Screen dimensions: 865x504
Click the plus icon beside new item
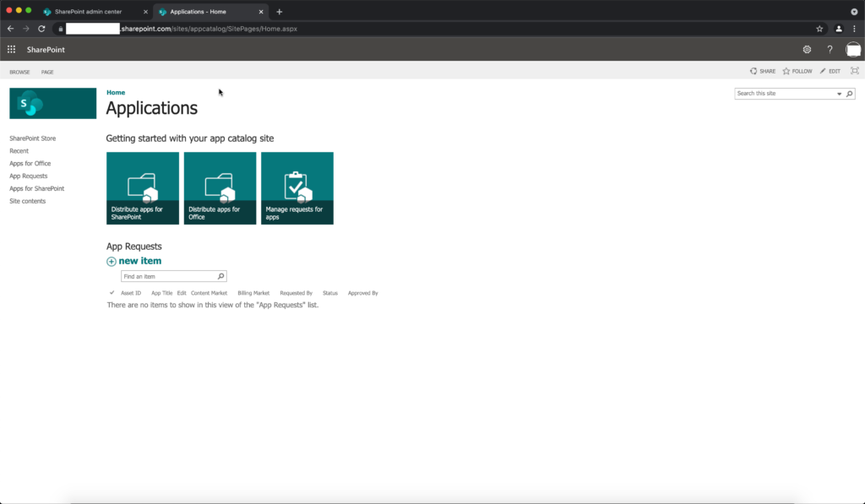pos(112,262)
